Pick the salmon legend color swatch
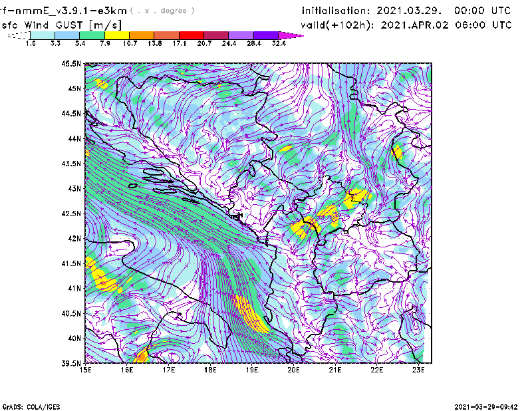Screen dimensions: 532x411 [167, 35]
